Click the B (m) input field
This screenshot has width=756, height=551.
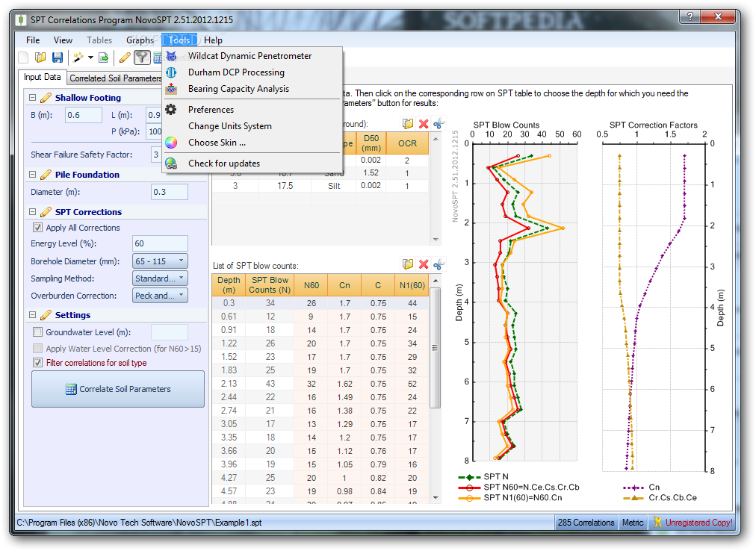coord(84,115)
